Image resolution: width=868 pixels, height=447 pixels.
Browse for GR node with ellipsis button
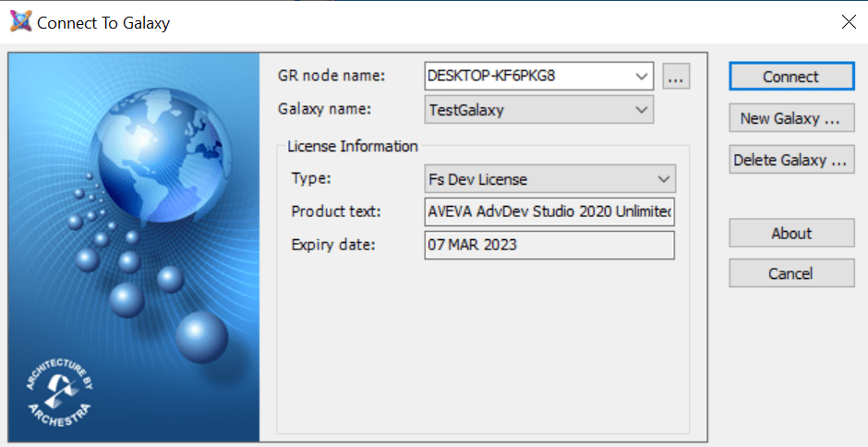[676, 77]
